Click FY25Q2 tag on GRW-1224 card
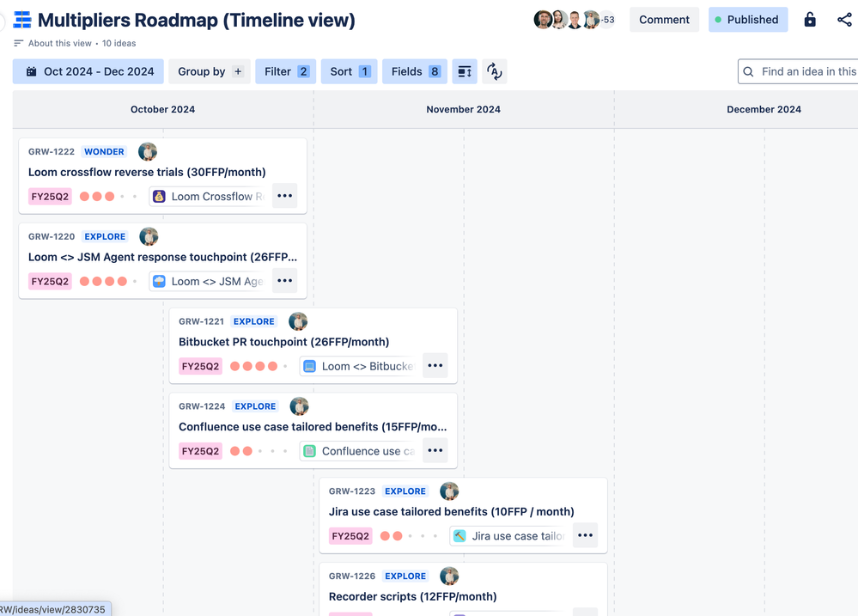The image size is (858, 616). (x=200, y=451)
